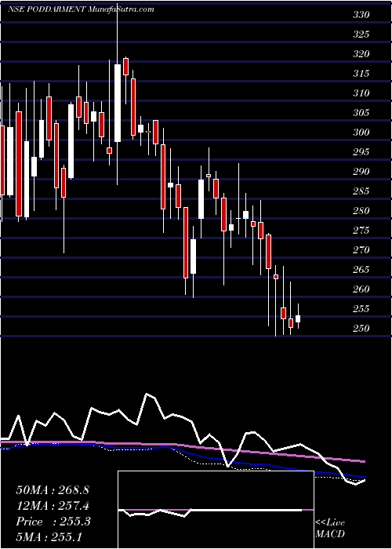Click the 330 price axis label
The height and width of the screenshot is (549, 392).
[361, 15]
